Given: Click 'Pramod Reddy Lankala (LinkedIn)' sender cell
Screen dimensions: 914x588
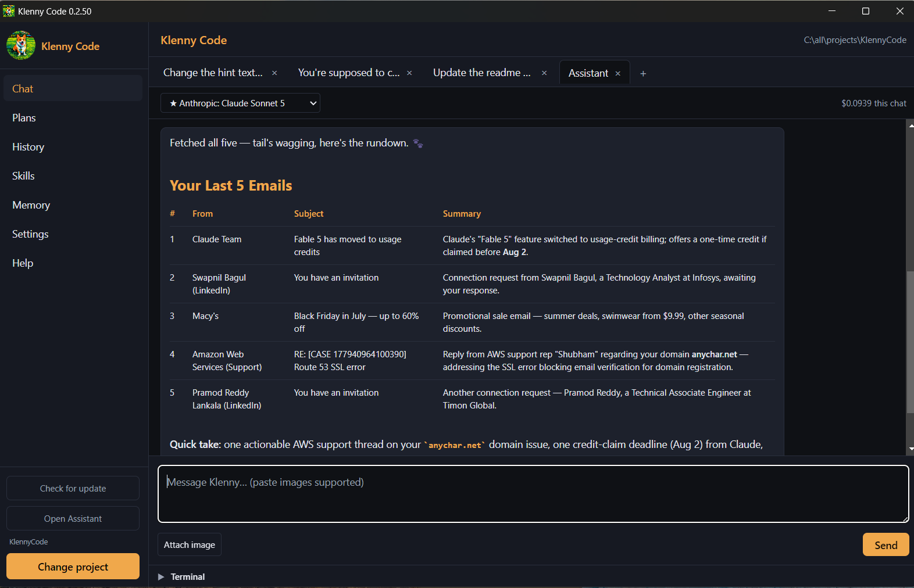Looking at the screenshot, I should click(x=227, y=399).
